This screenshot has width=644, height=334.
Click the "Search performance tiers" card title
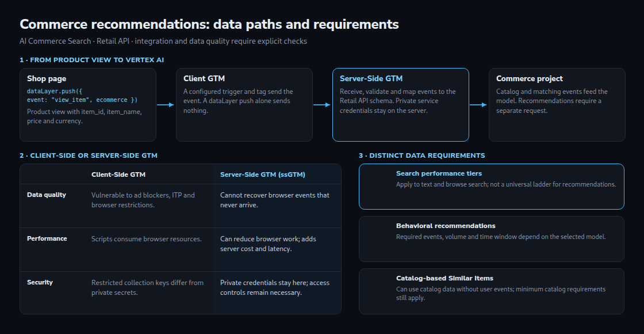tap(439, 173)
